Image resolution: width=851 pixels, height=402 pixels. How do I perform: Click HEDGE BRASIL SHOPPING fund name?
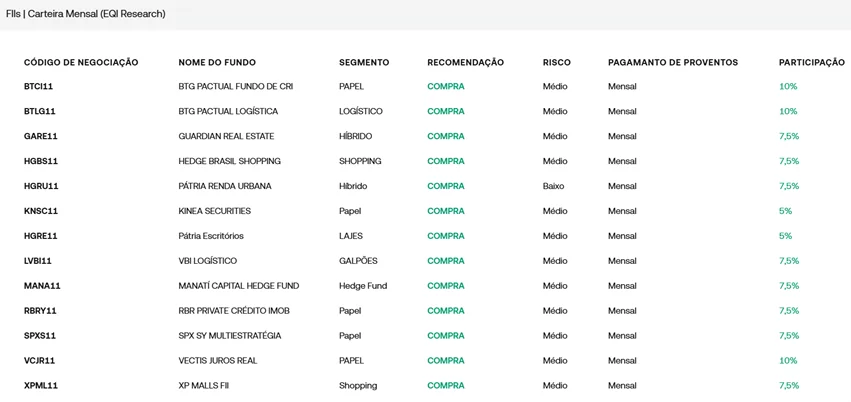click(230, 161)
